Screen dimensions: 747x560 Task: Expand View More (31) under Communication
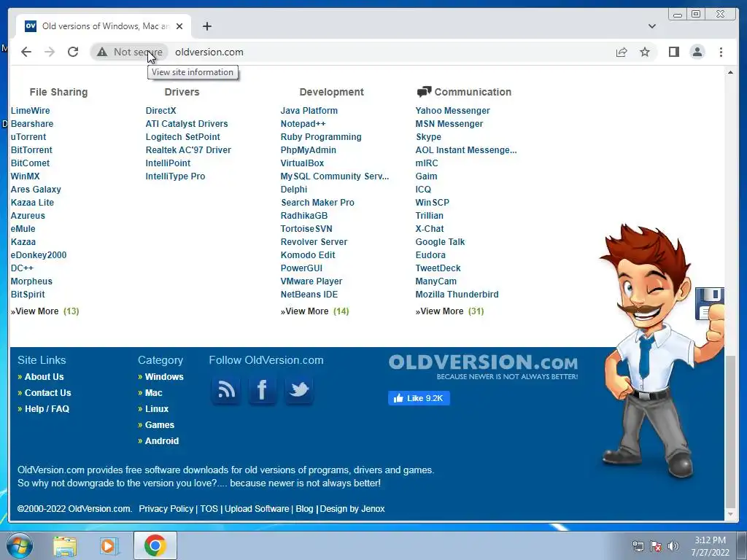click(x=449, y=311)
